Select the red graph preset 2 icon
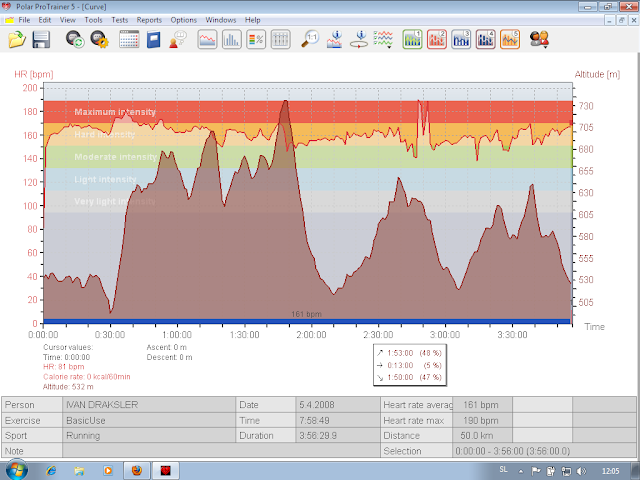The image size is (640, 480). tap(437, 40)
